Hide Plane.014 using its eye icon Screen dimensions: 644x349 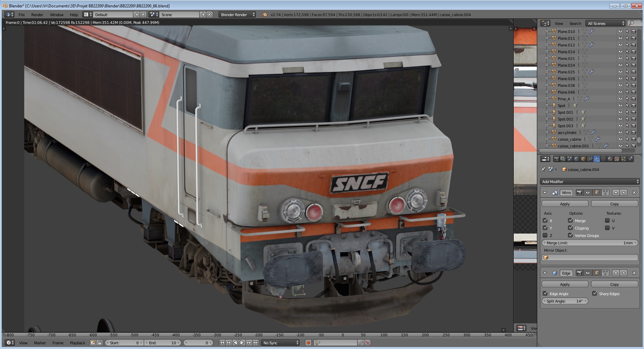click(x=620, y=51)
